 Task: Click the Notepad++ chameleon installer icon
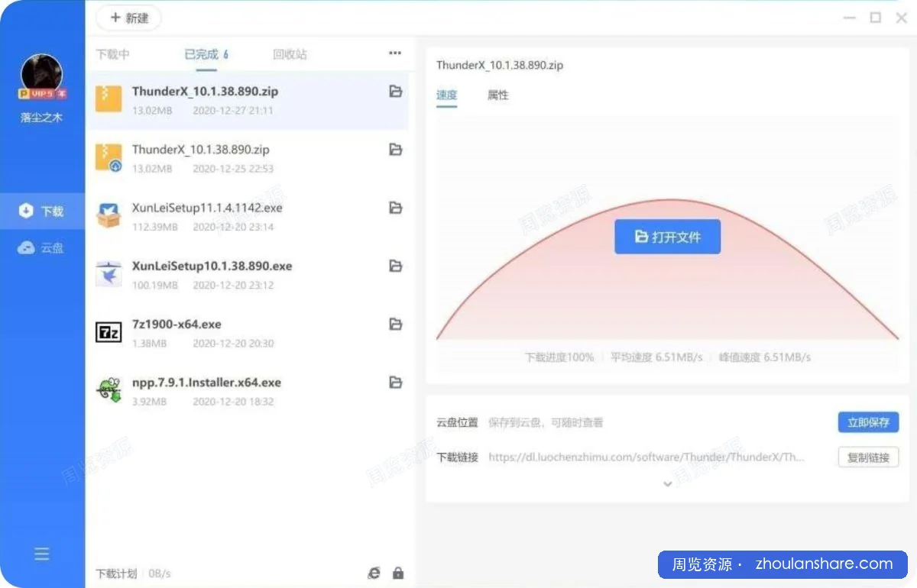point(109,389)
